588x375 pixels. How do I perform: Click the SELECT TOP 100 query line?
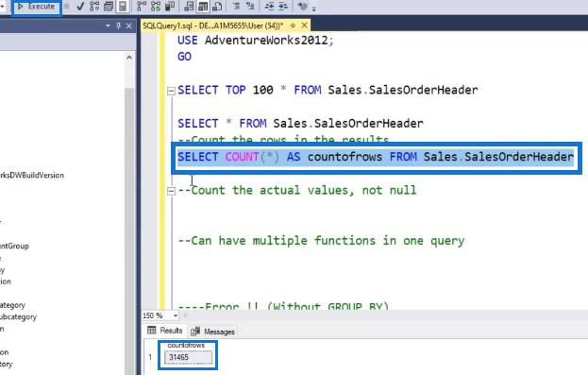pyautogui.click(x=328, y=90)
